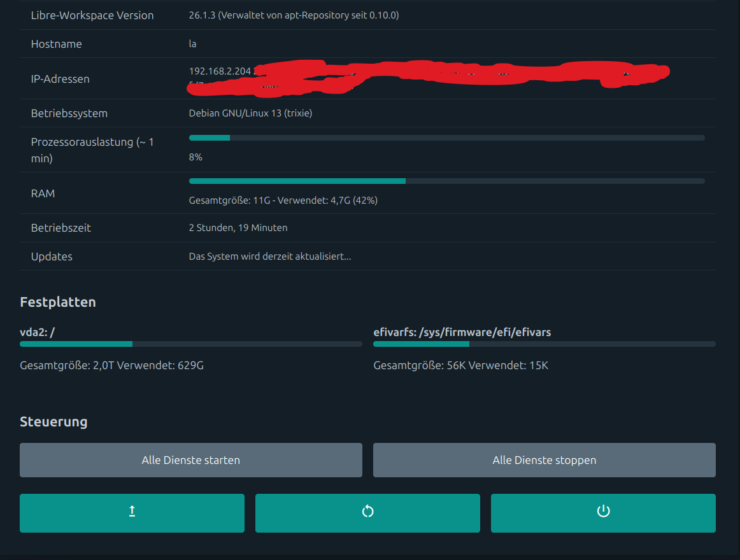Image resolution: width=740 pixels, height=560 pixels.
Task: Stop all services via Alle Dienste stoppen
Action: pos(544,460)
